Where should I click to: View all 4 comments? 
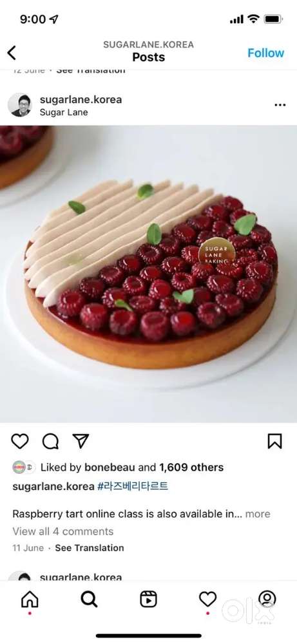point(63,531)
